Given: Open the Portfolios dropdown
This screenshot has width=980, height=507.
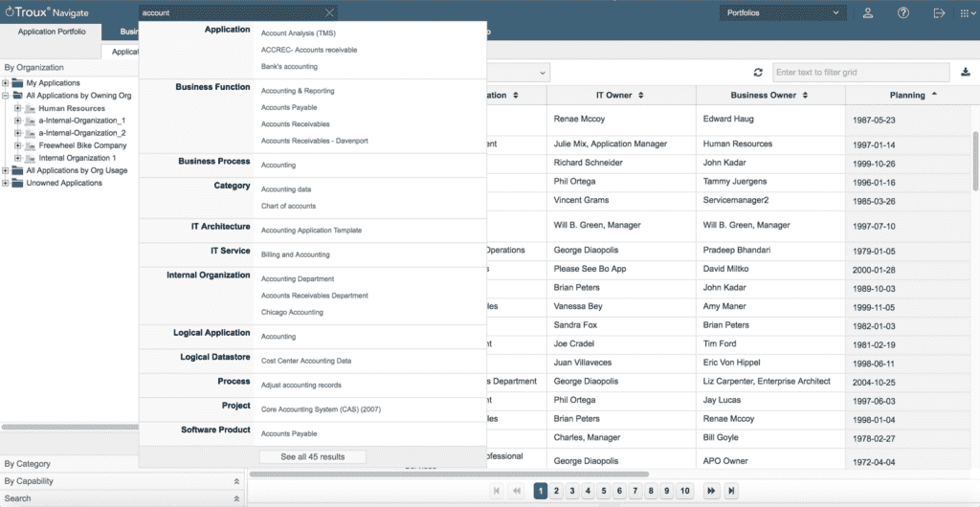Looking at the screenshot, I should pos(783,13).
